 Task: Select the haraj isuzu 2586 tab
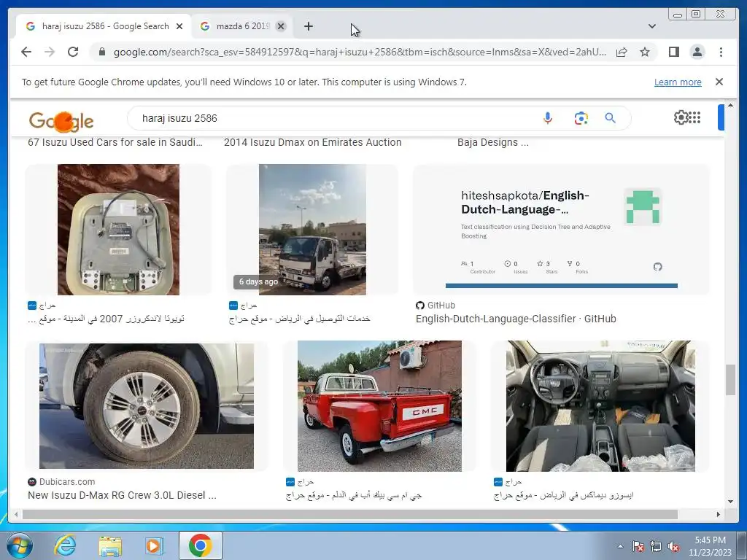coord(105,26)
